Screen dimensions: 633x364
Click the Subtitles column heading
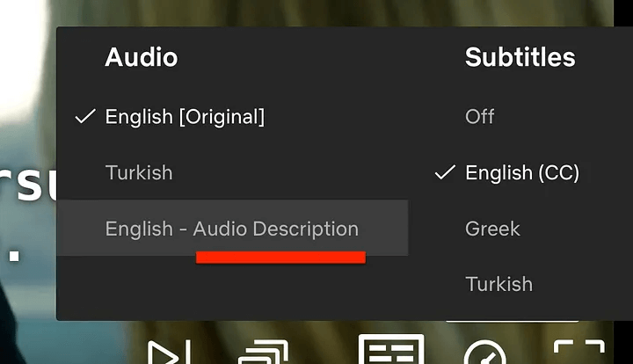[520, 57]
